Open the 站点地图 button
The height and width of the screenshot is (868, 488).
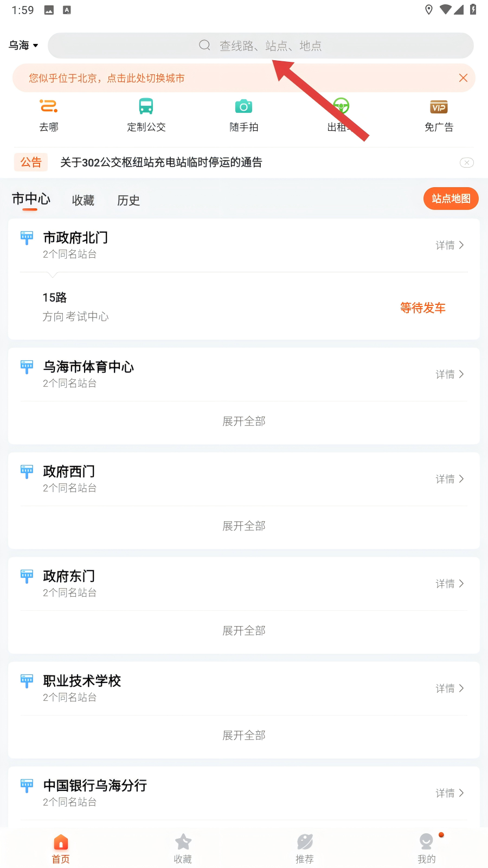pos(451,199)
